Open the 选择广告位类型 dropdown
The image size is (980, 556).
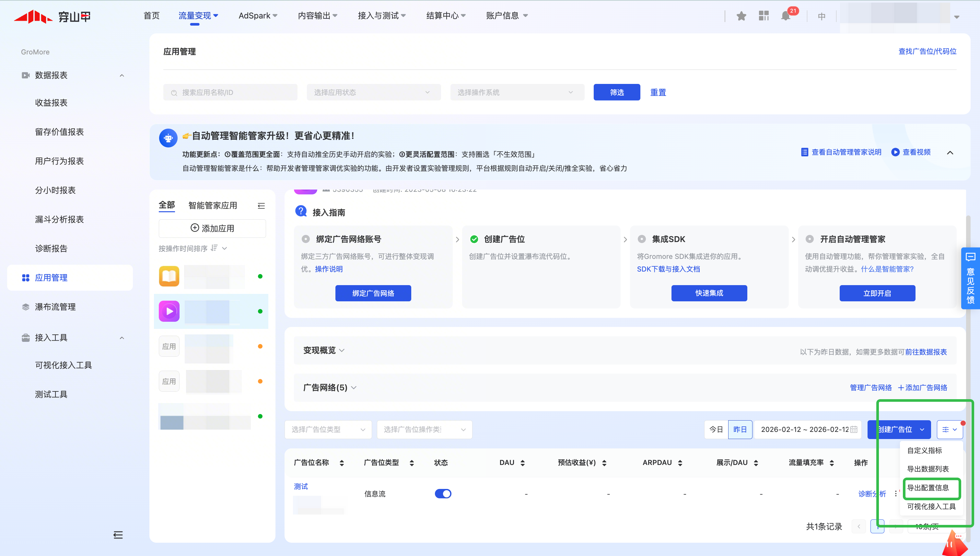(328, 429)
